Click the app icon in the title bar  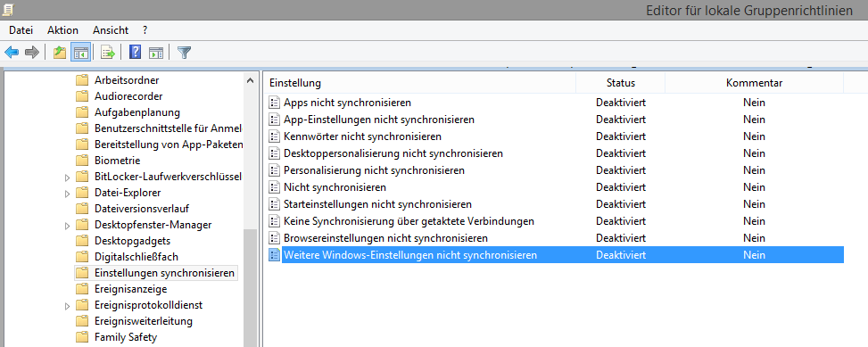click(x=8, y=10)
